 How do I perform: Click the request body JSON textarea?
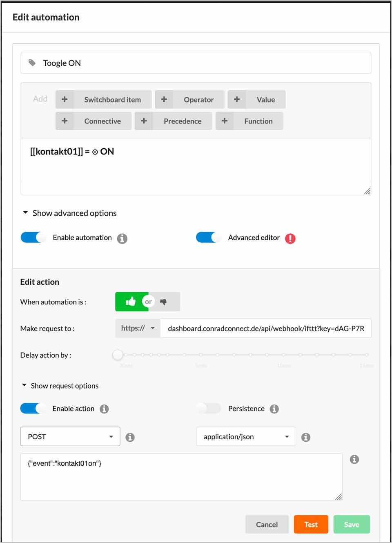(181, 477)
